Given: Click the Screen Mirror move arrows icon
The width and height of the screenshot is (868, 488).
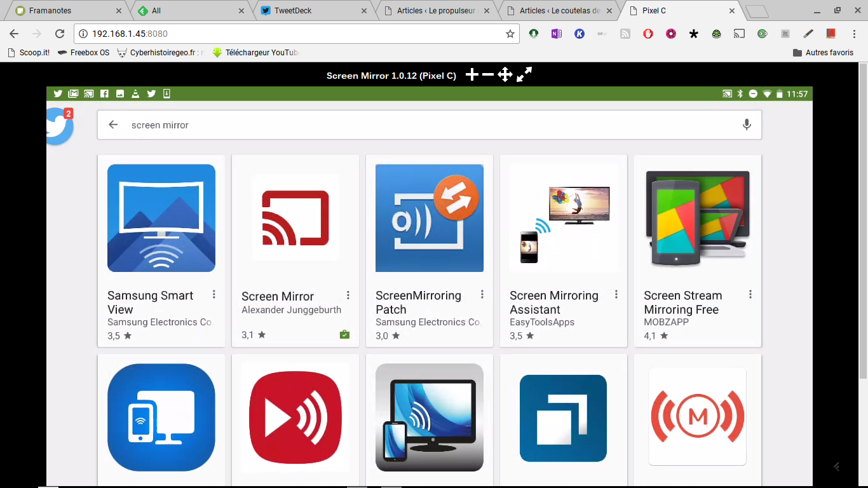Looking at the screenshot, I should [505, 75].
